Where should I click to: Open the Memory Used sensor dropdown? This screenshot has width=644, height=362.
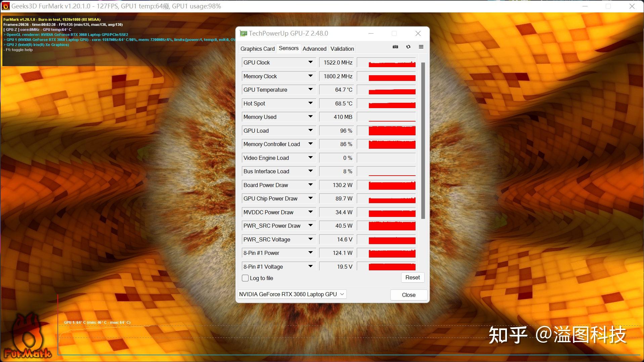tap(310, 117)
